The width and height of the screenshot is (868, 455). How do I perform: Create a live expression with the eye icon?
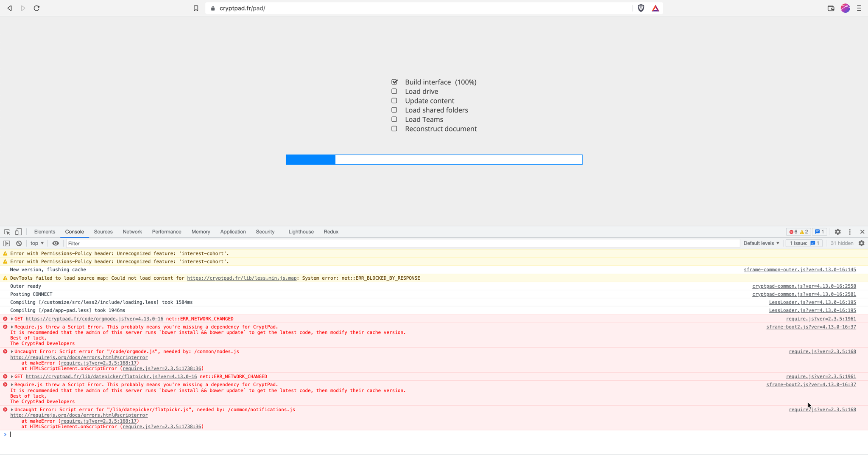tap(56, 243)
